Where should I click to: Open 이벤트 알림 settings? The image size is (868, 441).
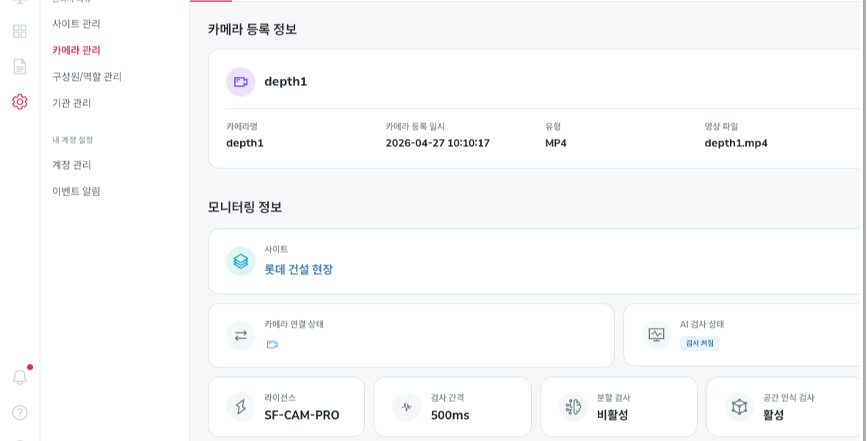76,192
